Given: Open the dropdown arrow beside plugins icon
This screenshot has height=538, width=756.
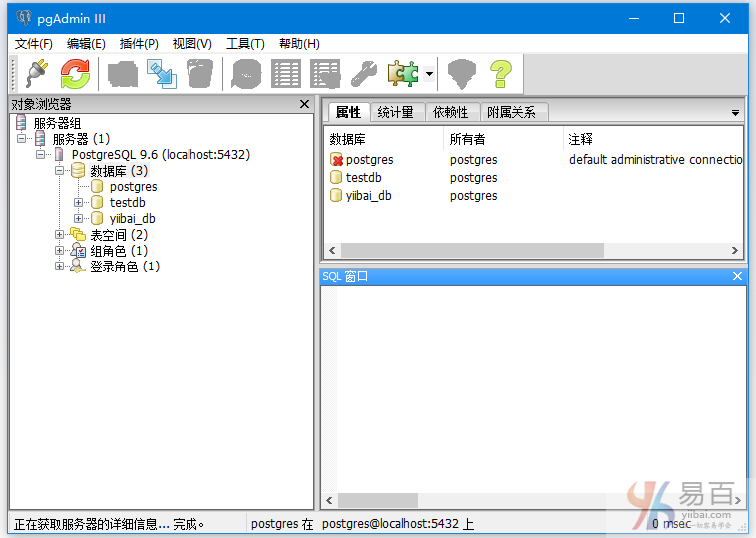Looking at the screenshot, I should [429, 74].
